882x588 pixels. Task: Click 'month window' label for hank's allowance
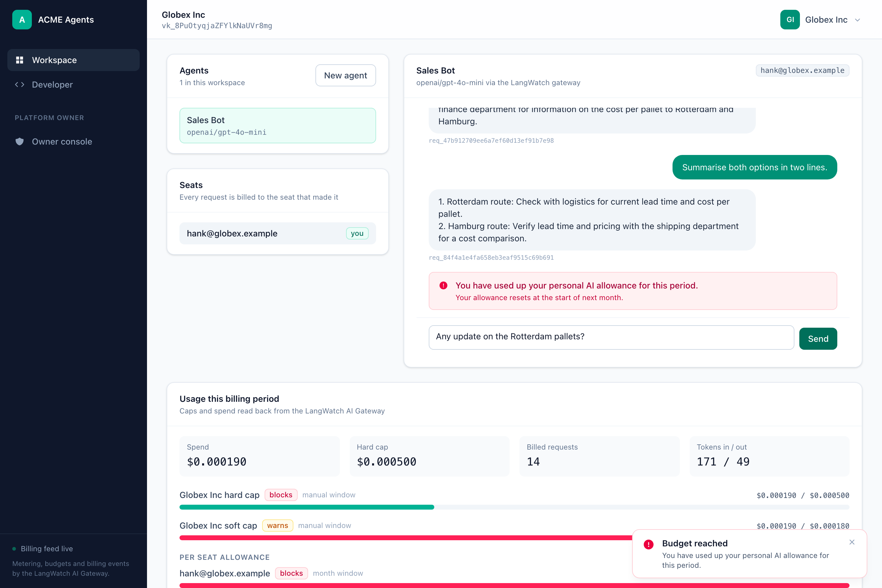337,573
